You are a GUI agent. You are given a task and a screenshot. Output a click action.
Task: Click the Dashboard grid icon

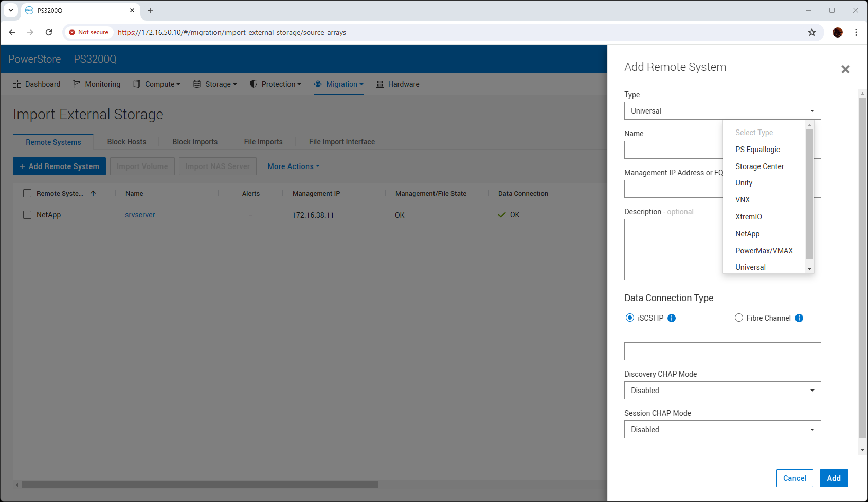[17, 84]
